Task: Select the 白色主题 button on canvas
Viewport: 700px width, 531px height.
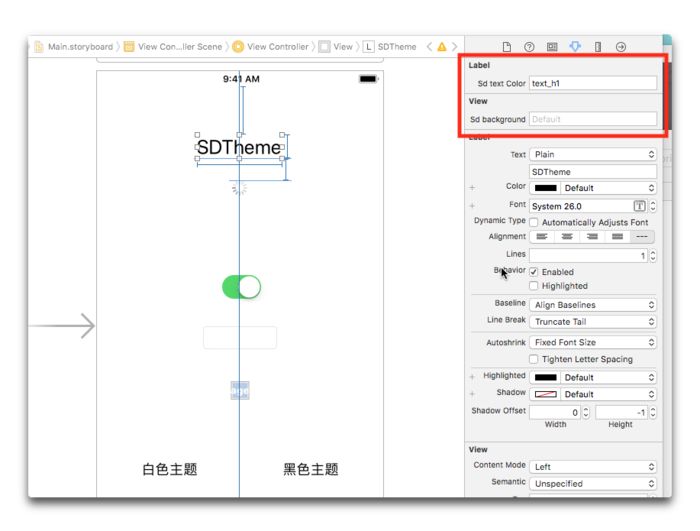Action: click(170, 469)
